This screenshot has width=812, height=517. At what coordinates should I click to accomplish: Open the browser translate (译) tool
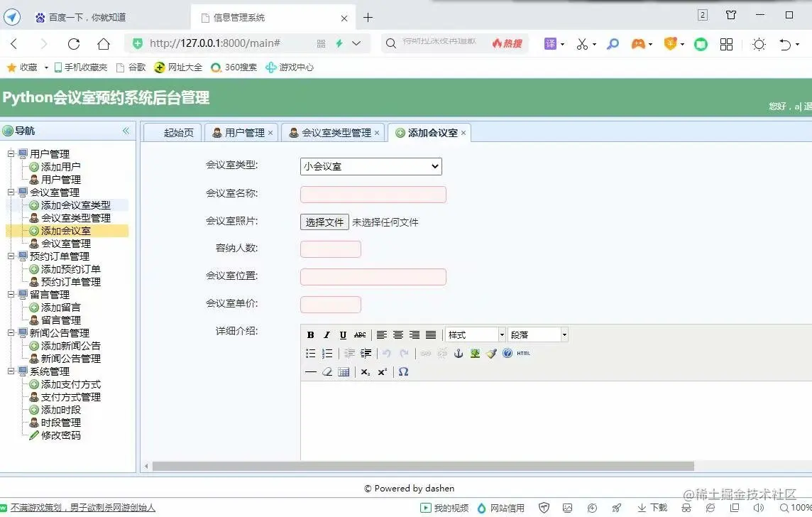click(550, 44)
